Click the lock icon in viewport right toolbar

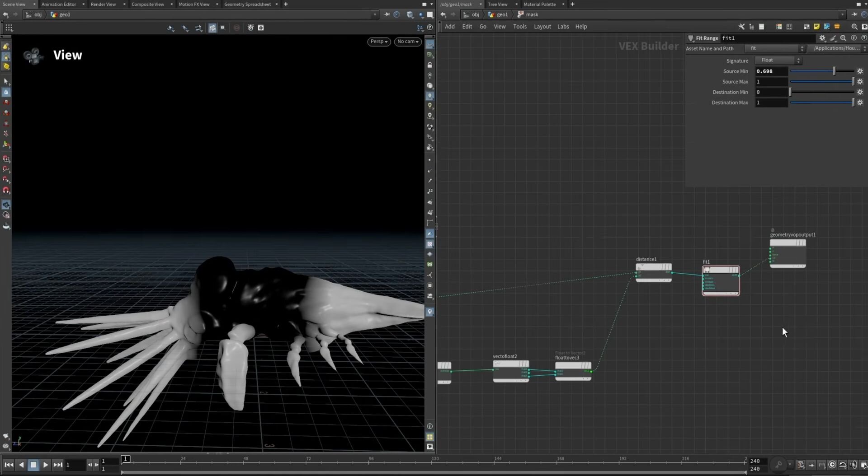430,65
